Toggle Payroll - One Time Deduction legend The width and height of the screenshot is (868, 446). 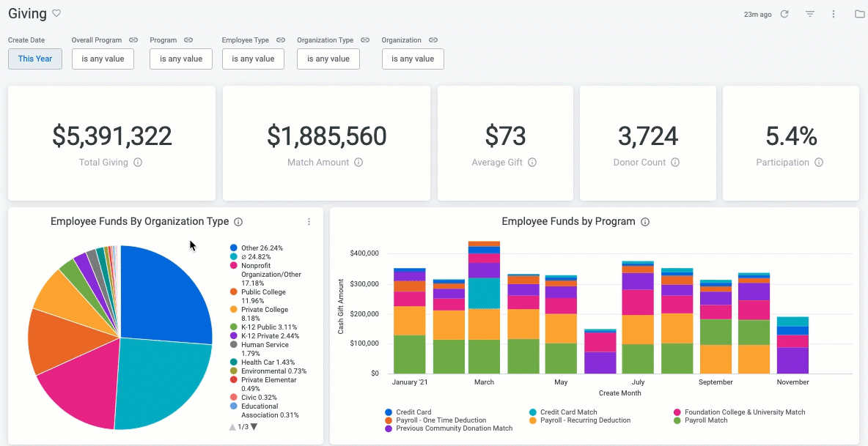point(435,420)
